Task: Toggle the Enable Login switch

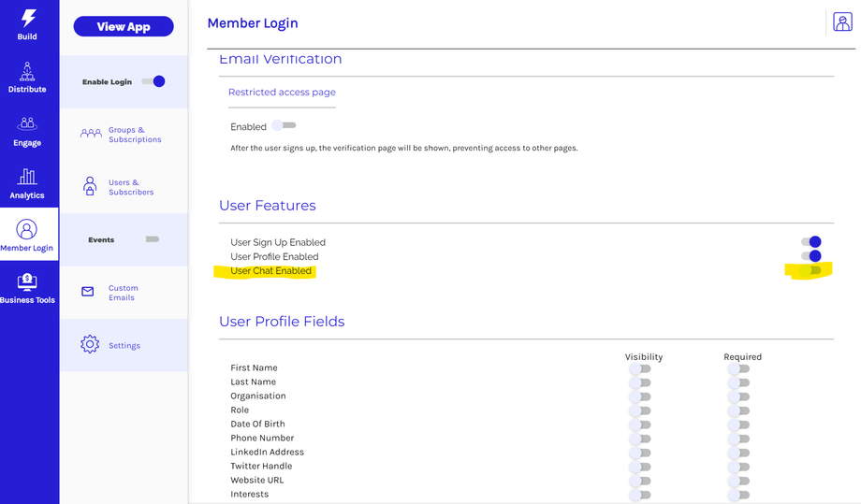Action: tap(153, 81)
